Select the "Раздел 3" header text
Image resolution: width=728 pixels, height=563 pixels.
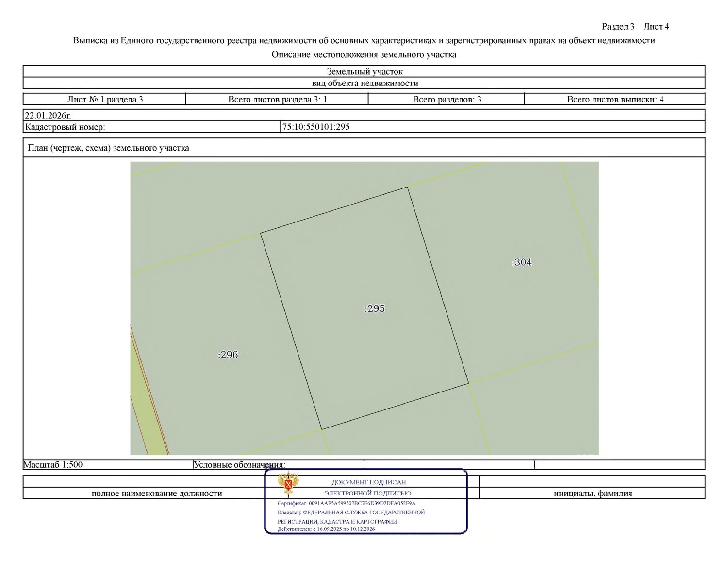pos(618,27)
